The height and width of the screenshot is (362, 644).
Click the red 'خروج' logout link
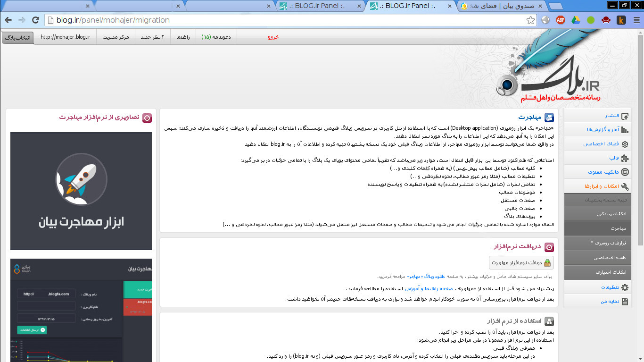click(x=273, y=37)
